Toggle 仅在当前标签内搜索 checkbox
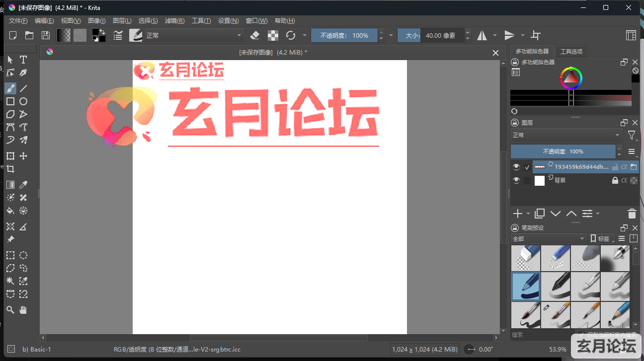 coord(582,335)
